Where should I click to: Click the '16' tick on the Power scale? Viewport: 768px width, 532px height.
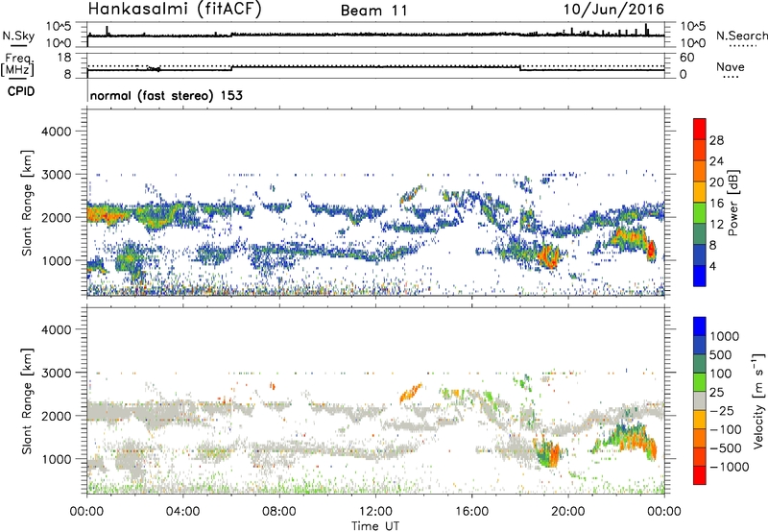716,204
